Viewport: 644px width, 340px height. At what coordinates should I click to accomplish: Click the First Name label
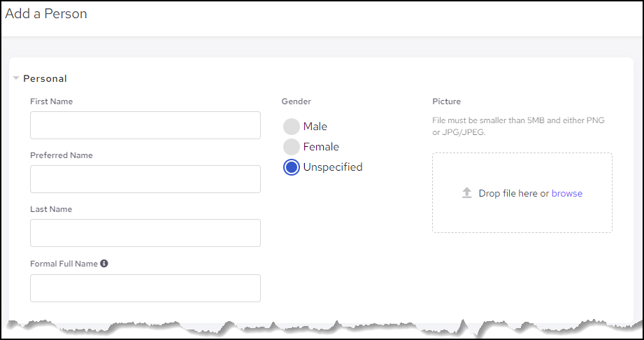(51, 101)
